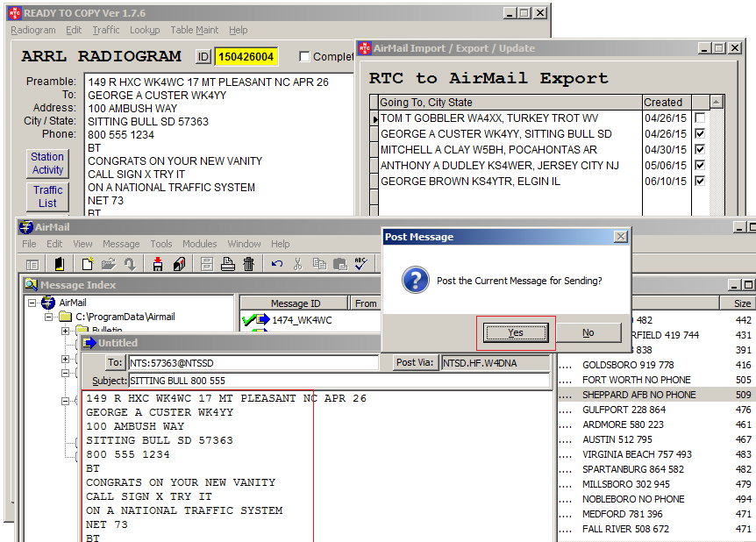The image size is (756, 542).
Task: Click the Post Via: button
Action: [415, 362]
